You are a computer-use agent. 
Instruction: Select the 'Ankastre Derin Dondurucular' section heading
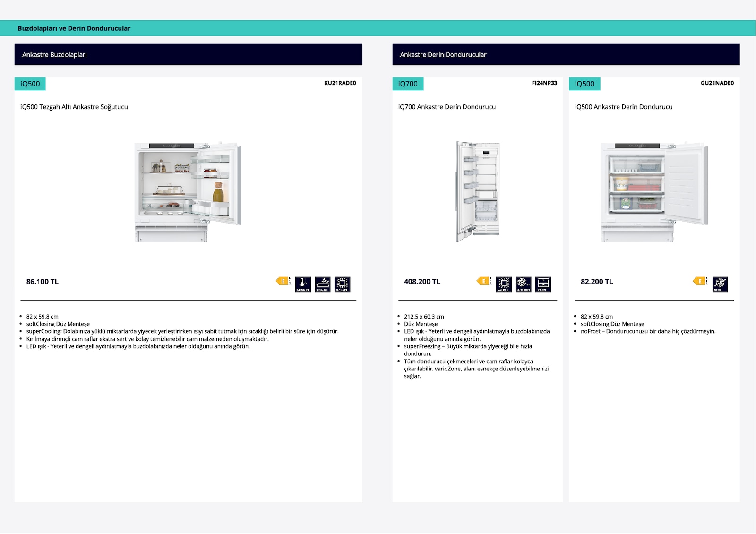coord(443,55)
